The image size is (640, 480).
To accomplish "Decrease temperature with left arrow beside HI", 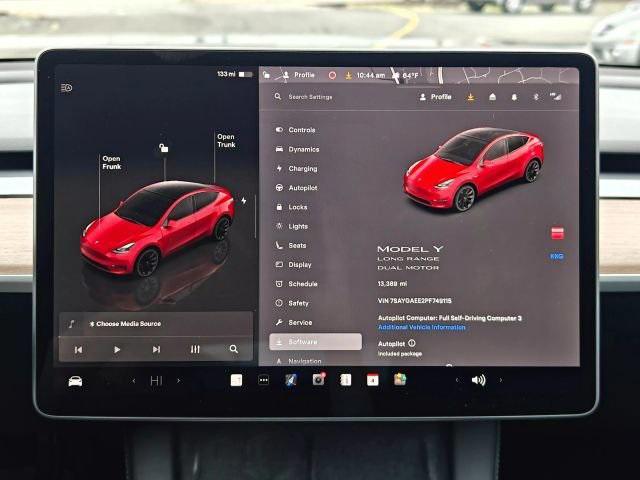I will [x=133, y=381].
